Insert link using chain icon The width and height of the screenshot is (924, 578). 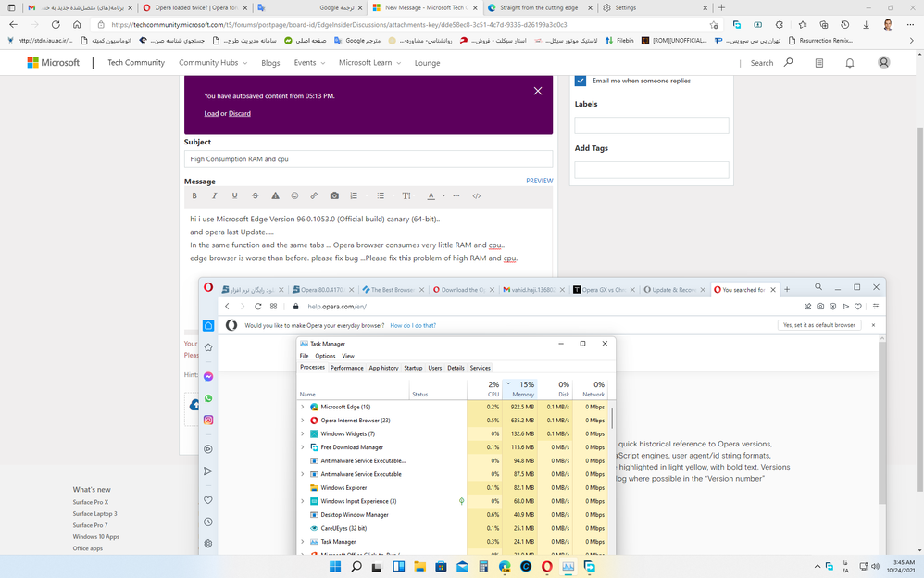[x=314, y=195]
